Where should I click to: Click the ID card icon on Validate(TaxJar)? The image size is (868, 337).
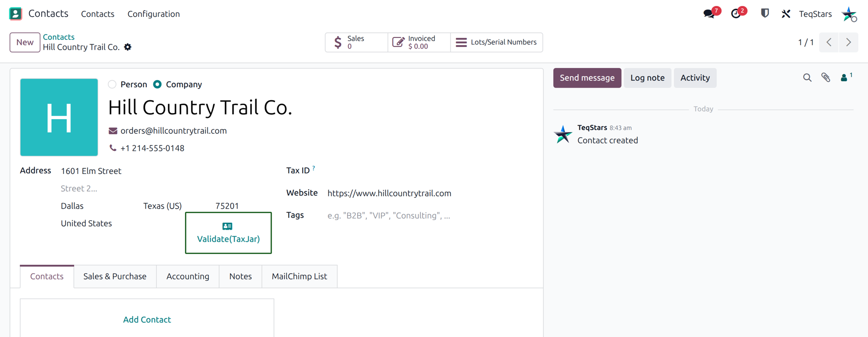(228, 226)
